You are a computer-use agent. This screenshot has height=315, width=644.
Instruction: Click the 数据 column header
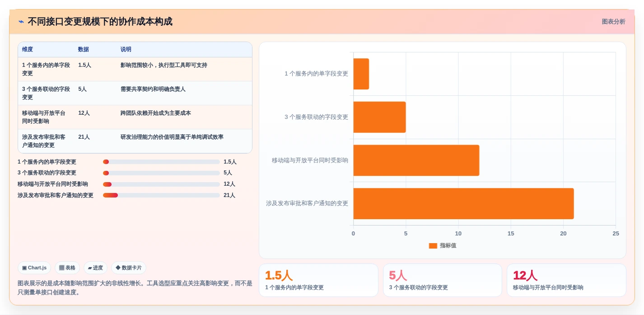[x=84, y=49]
